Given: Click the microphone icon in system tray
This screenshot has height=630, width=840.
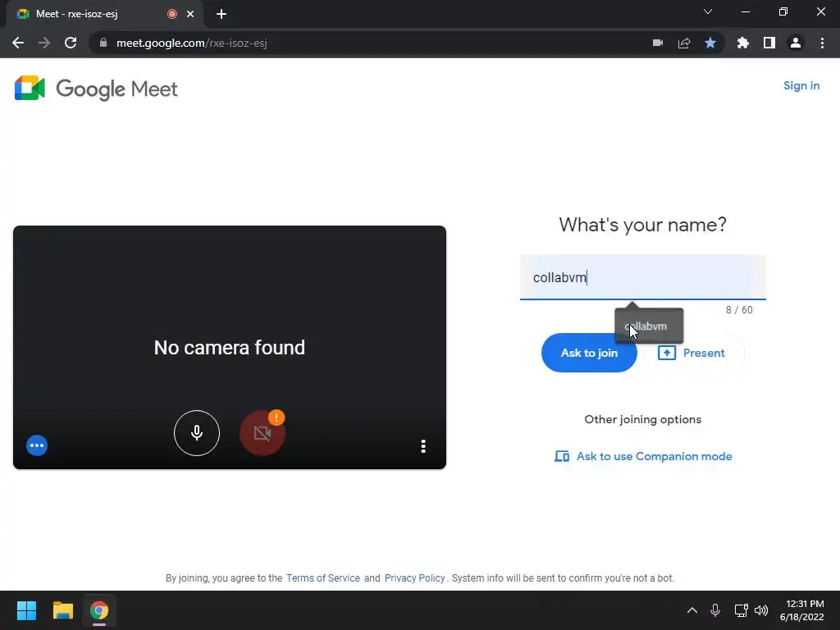Looking at the screenshot, I should point(715,610).
